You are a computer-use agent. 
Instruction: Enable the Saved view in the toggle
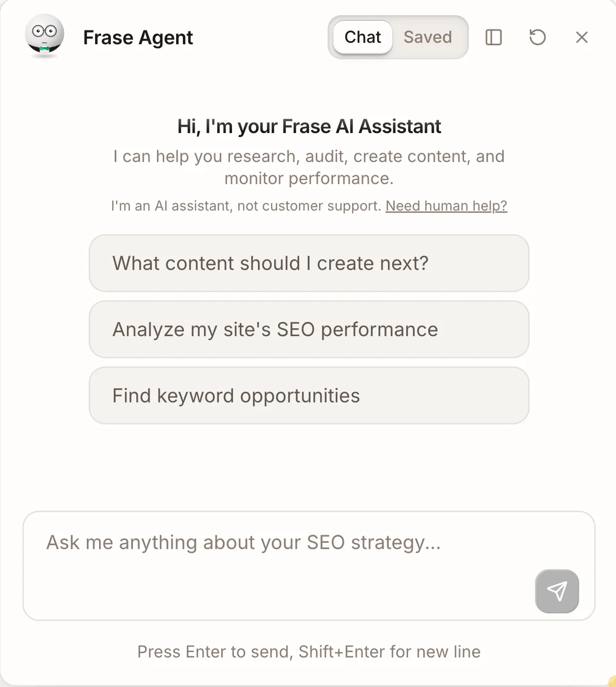pos(428,37)
